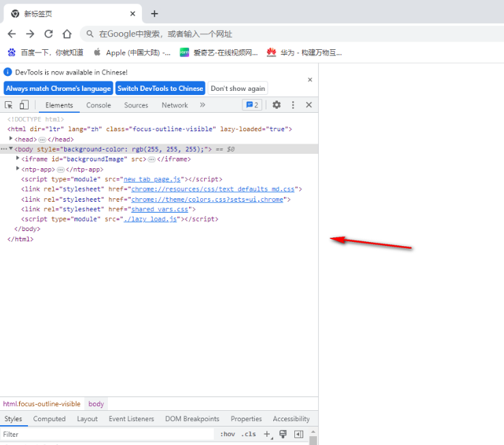
Task: Click Switch DevTools to Chinese button
Action: pyautogui.click(x=160, y=88)
